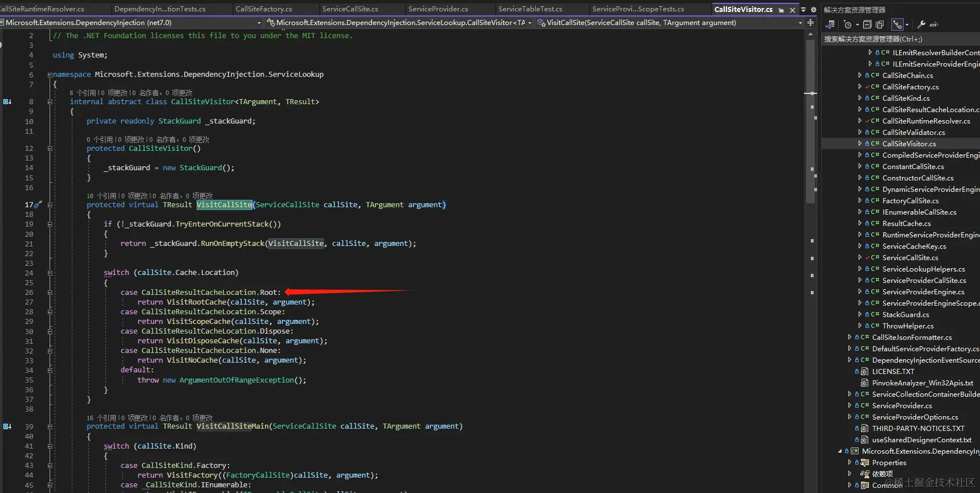Collapse the VisitCallSiteMain method on line 39
The width and height of the screenshot is (980, 493).
click(x=50, y=426)
